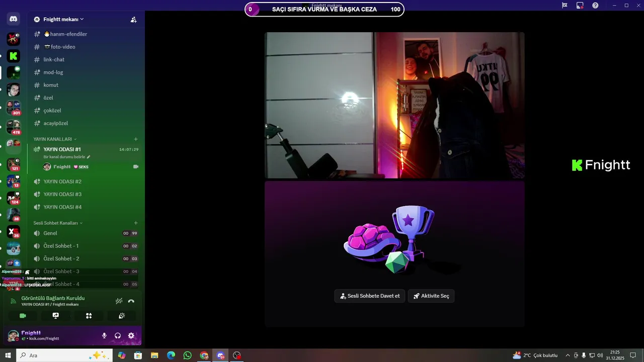Open soundboard icon
644x362 pixels.
122,316
